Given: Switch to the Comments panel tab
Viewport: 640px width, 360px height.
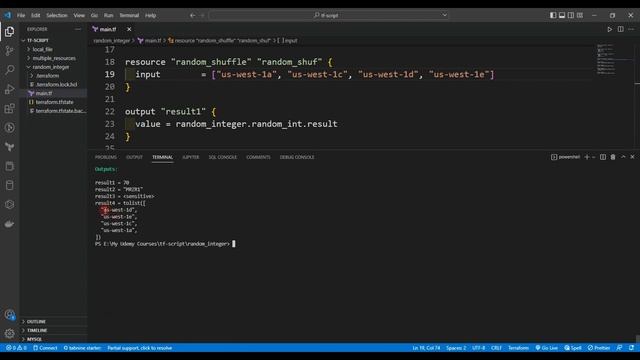Looking at the screenshot, I should (x=258, y=157).
